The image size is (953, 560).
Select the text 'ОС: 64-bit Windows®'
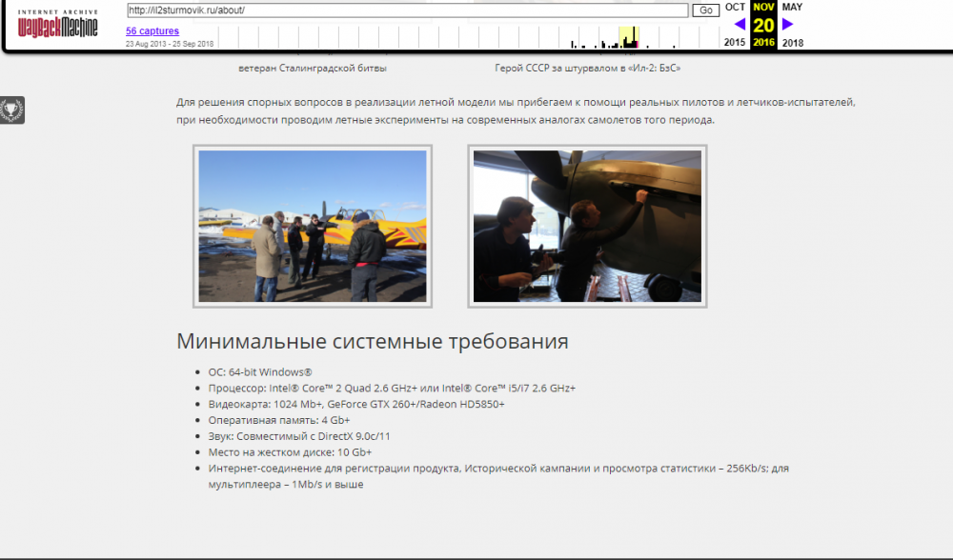tap(260, 371)
